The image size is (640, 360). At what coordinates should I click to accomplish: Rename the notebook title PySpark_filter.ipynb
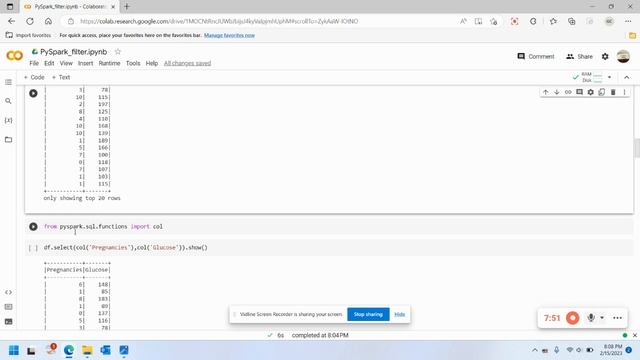(73, 52)
